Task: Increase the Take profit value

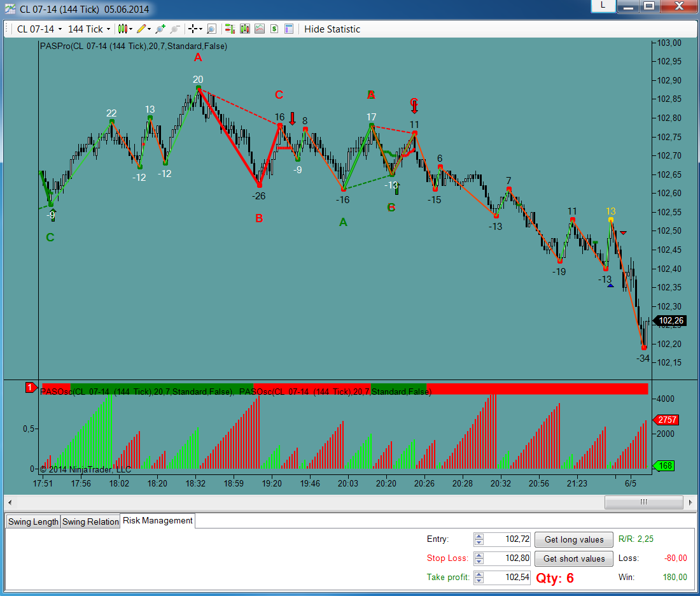Action: [x=479, y=574]
